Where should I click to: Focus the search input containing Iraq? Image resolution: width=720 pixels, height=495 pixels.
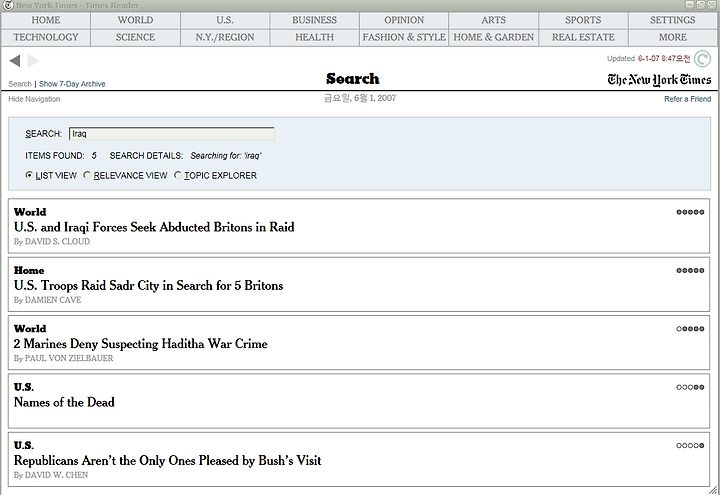point(172,134)
